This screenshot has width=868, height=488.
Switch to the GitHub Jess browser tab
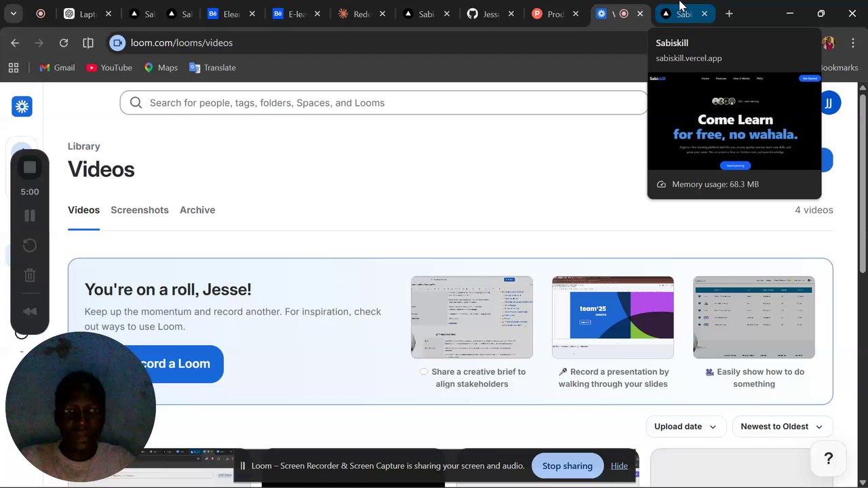(x=490, y=14)
